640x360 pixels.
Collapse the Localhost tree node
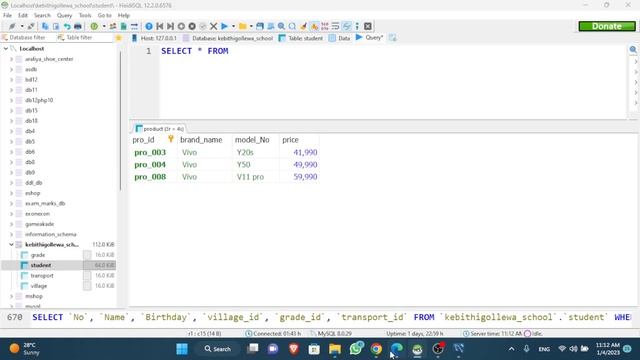click(x=6, y=49)
